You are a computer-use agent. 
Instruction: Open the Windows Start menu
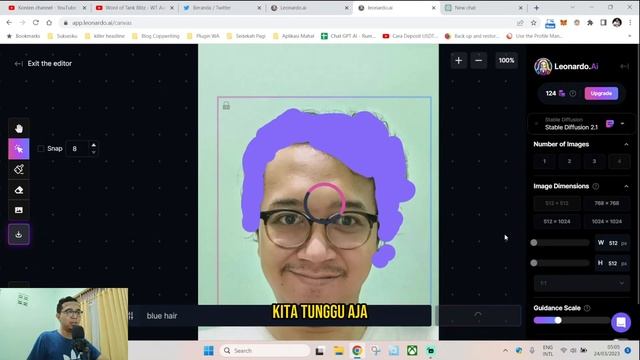pyautogui.click(x=209, y=351)
